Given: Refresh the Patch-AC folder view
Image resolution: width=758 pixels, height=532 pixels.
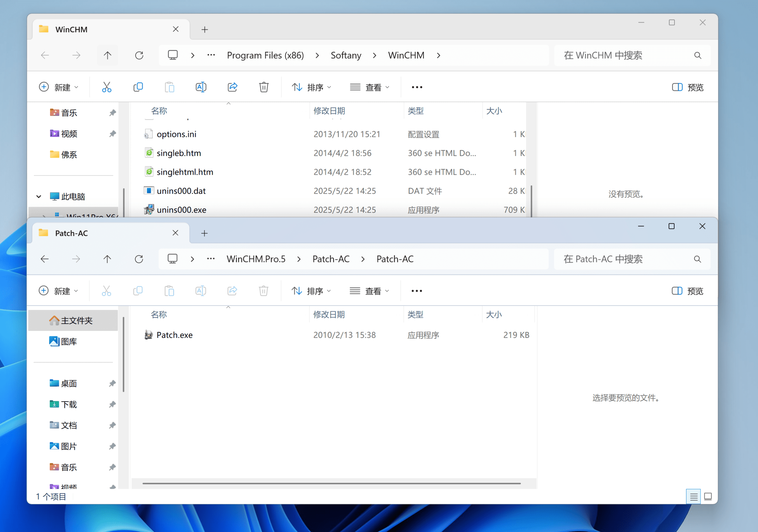Looking at the screenshot, I should click(x=139, y=259).
